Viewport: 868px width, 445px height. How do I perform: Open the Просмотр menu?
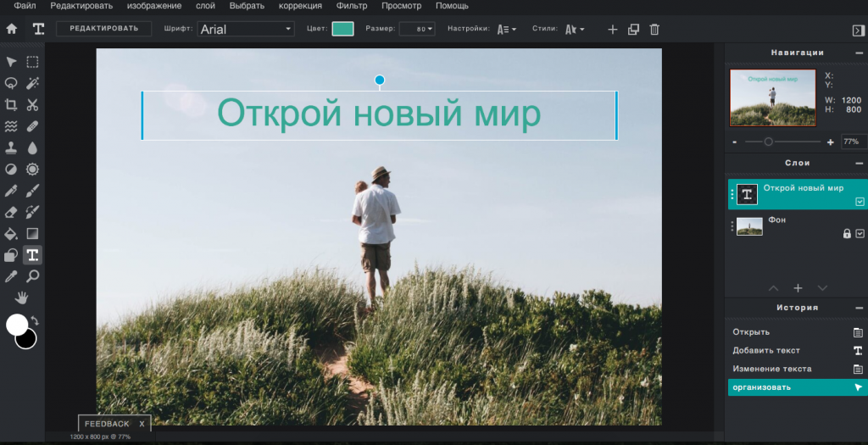tap(401, 6)
